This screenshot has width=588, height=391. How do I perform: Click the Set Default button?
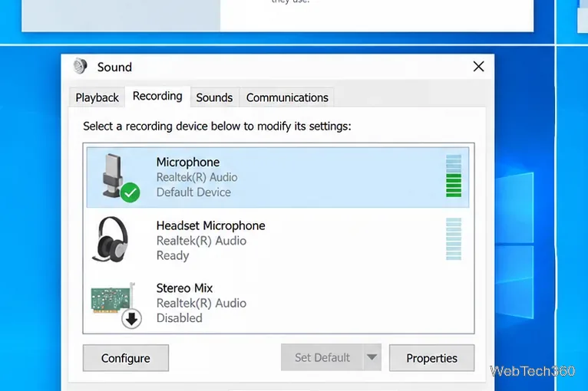click(322, 358)
